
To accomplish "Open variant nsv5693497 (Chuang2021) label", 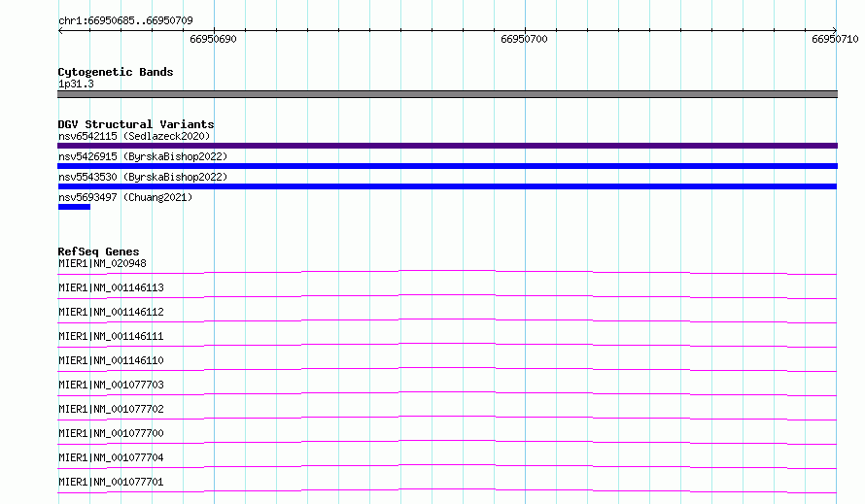I will [x=125, y=197].
